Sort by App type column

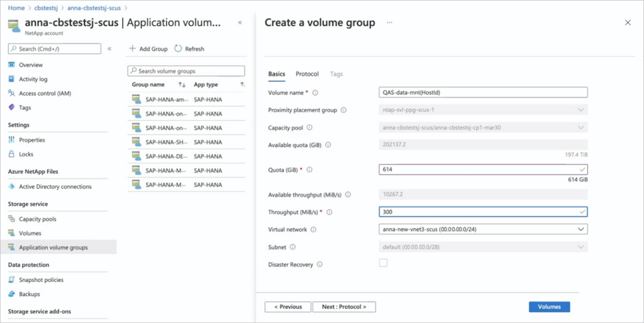(242, 85)
